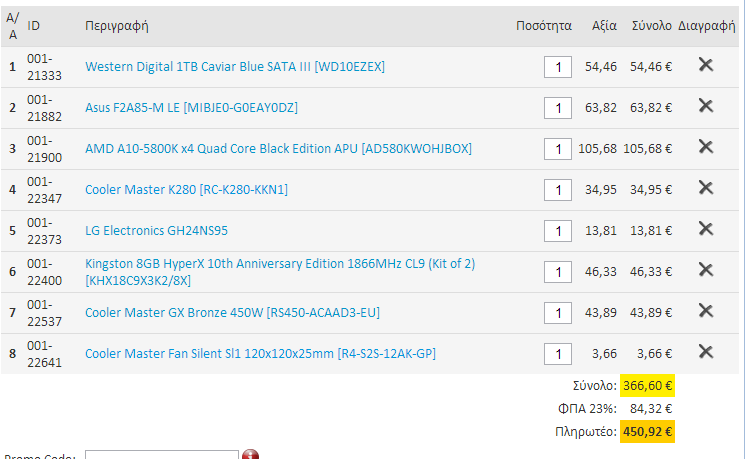
Task: Click row total 105,68 € for AMD APU
Action: pyautogui.click(x=647, y=149)
